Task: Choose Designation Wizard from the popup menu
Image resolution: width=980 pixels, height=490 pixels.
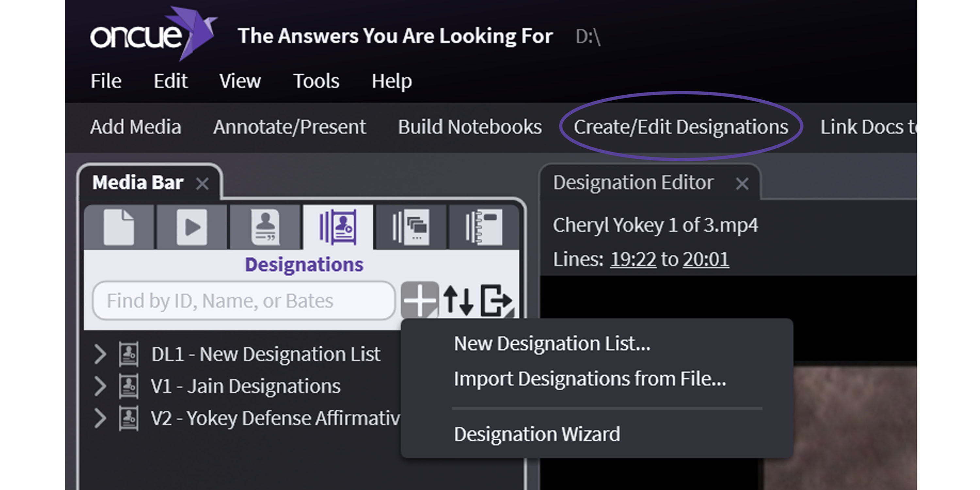Action: [x=536, y=434]
